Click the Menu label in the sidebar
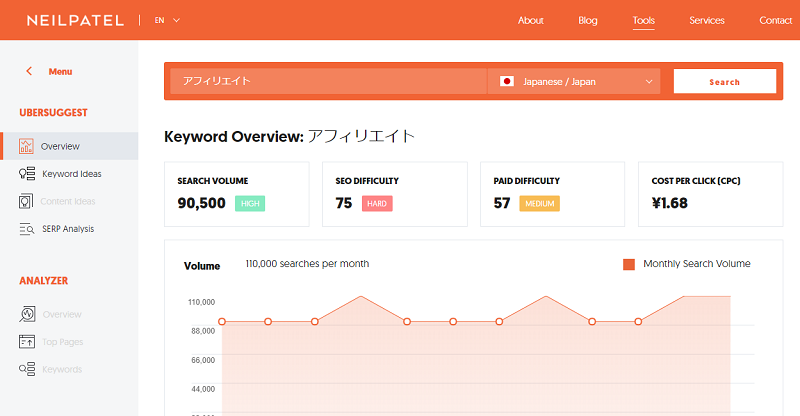This screenshot has width=800, height=416. pyautogui.click(x=60, y=71)
